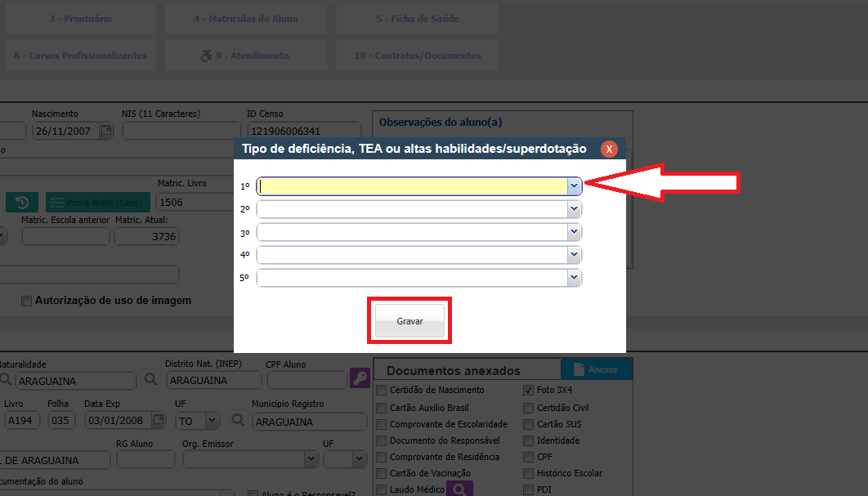Click the search icon before Distrito Nat. field

151,379
